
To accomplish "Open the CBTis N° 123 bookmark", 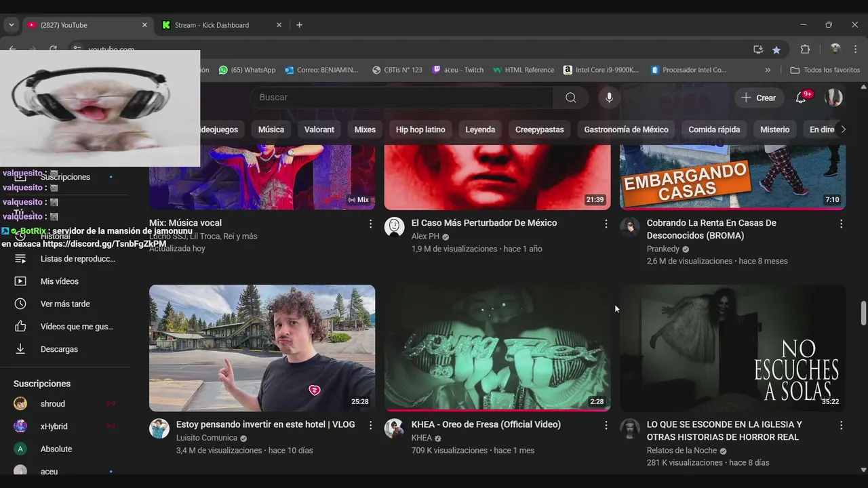I will tap(397, 70).
